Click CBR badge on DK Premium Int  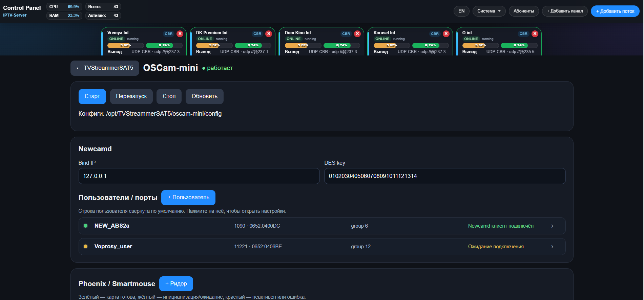pyautogui.click(x=257, y=34)
